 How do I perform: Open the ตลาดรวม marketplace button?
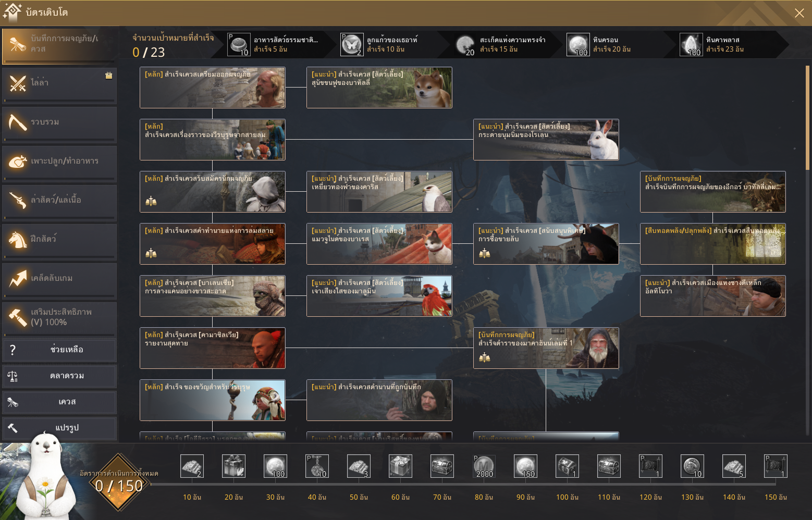coord(59,376)
